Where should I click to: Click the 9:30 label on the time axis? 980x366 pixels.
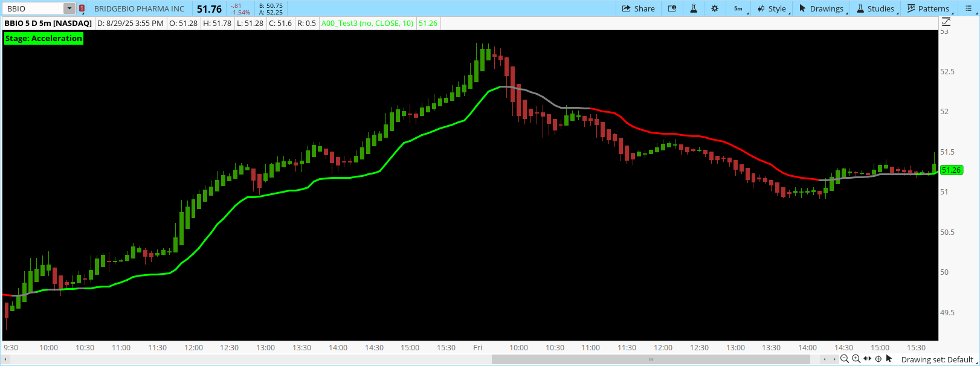tap(11, 347)
